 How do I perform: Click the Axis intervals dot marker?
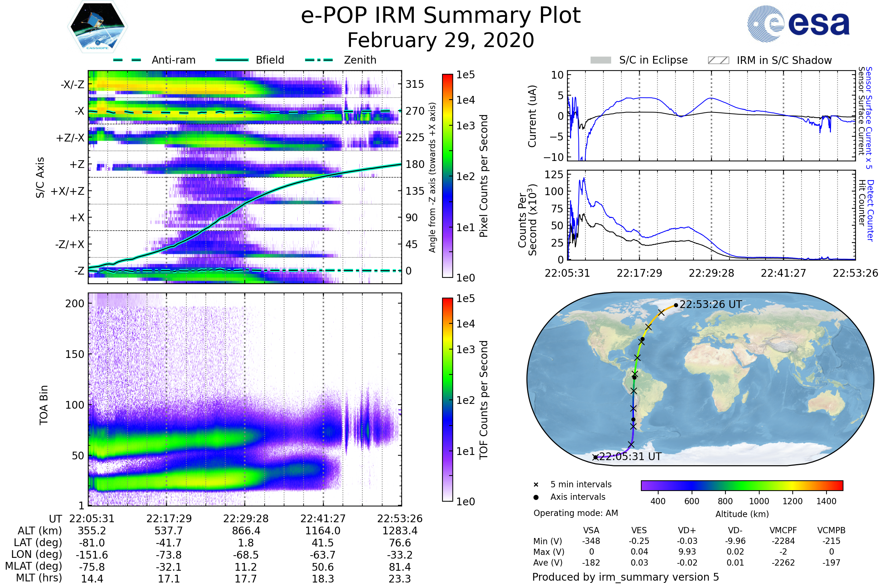[536, 497]
